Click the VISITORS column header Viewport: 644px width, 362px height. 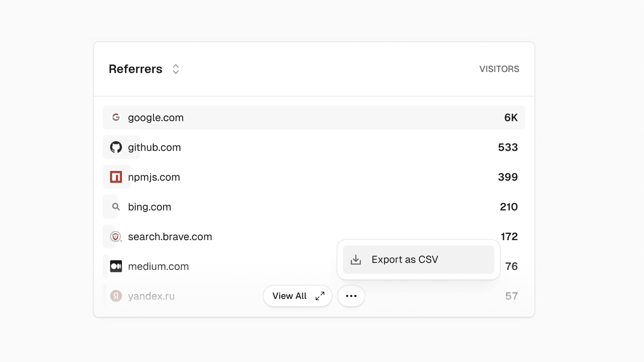[499, 69]
